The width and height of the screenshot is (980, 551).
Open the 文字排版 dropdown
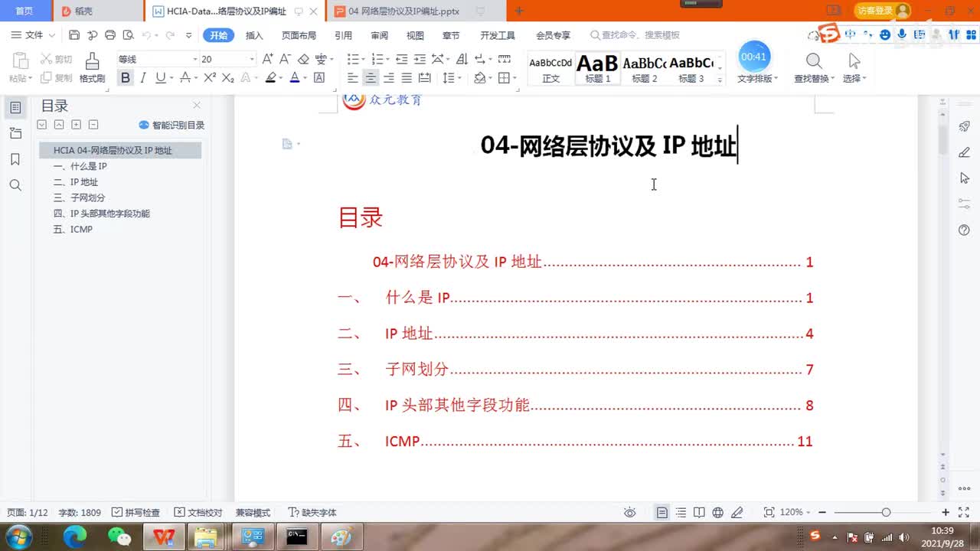[x=757, y=78]
